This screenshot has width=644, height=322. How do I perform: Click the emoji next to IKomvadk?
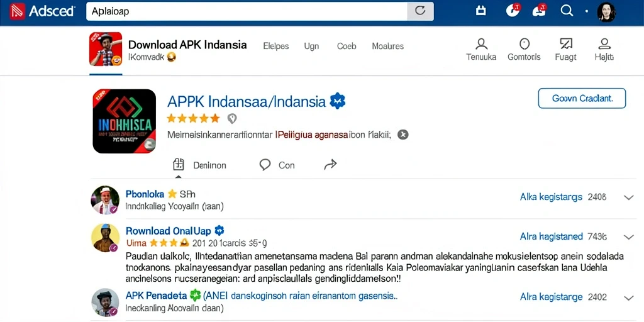pos(172,57)
